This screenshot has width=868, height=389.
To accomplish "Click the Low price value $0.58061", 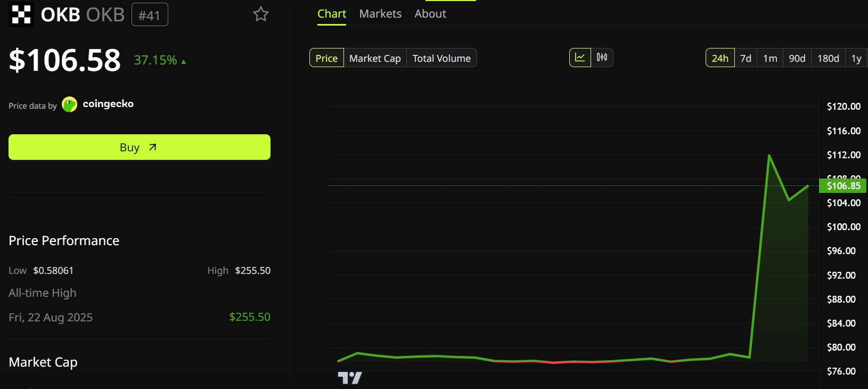I will [53, 271].
